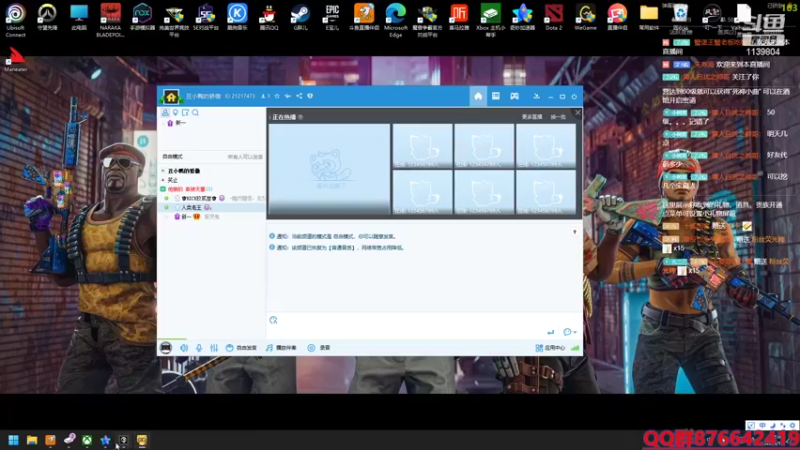Open the Dota 2 desktop shortcut

click(x=554, y=17)
